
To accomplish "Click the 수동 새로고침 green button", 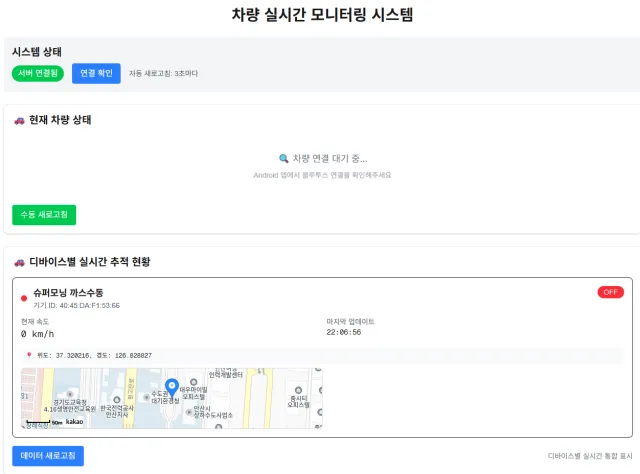I will click(x=44, y=215).
